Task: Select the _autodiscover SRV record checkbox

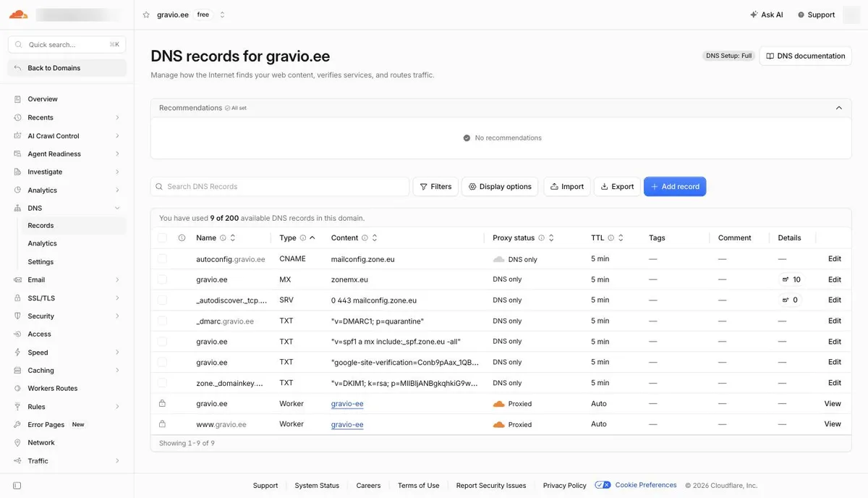Action: (x=162, y=300)
